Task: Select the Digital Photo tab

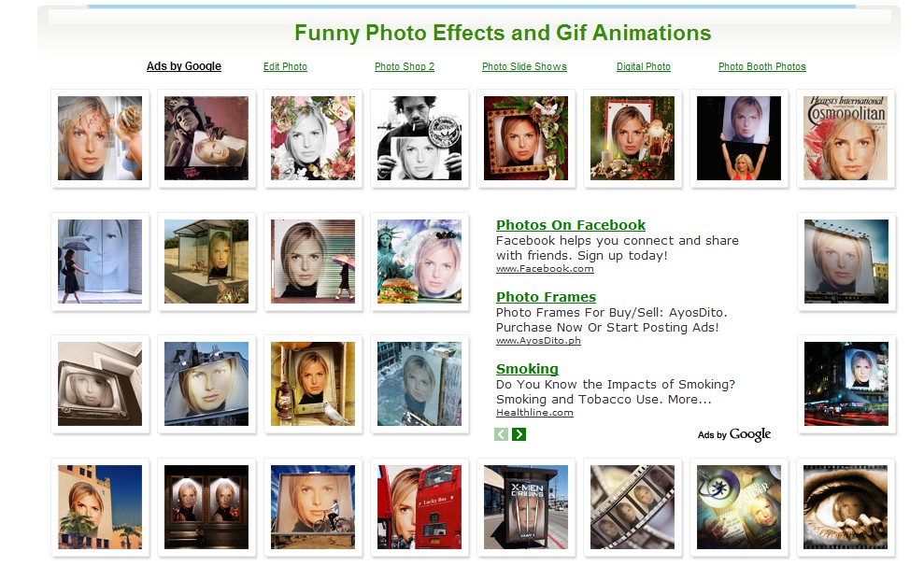Action: (643, 66)
